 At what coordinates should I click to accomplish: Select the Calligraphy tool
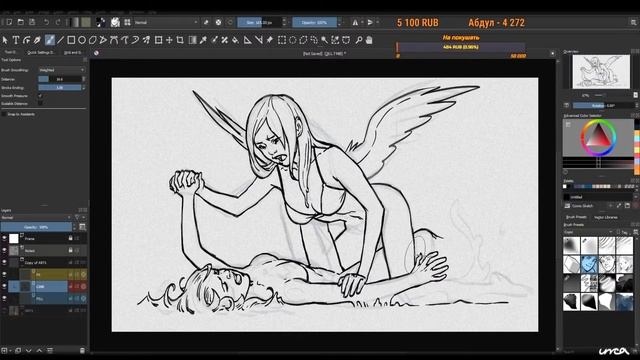[x=38, y=40]
